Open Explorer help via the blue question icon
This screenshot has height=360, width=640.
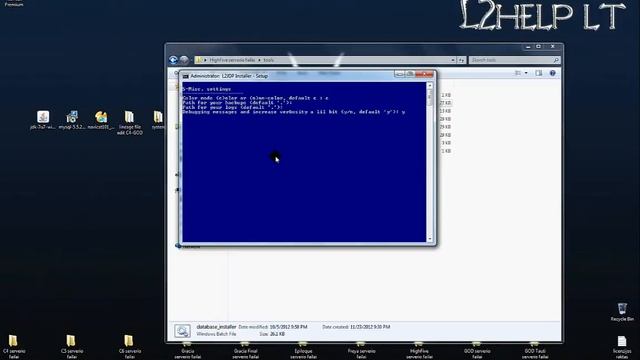point(552,73)
